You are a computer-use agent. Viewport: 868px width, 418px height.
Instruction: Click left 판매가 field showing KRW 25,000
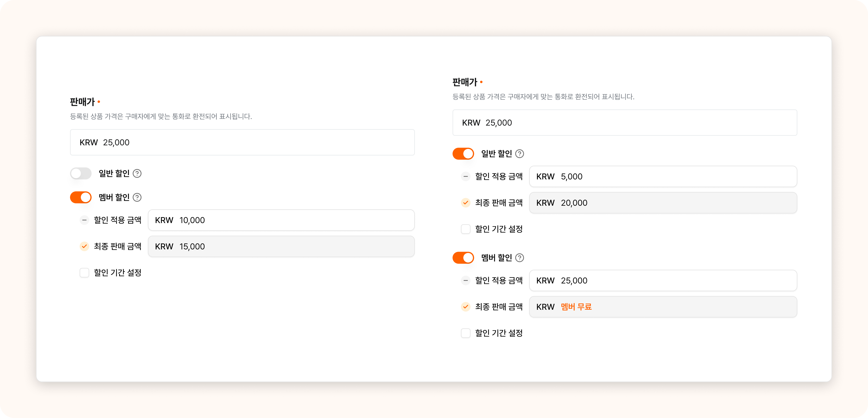point(242,142)
